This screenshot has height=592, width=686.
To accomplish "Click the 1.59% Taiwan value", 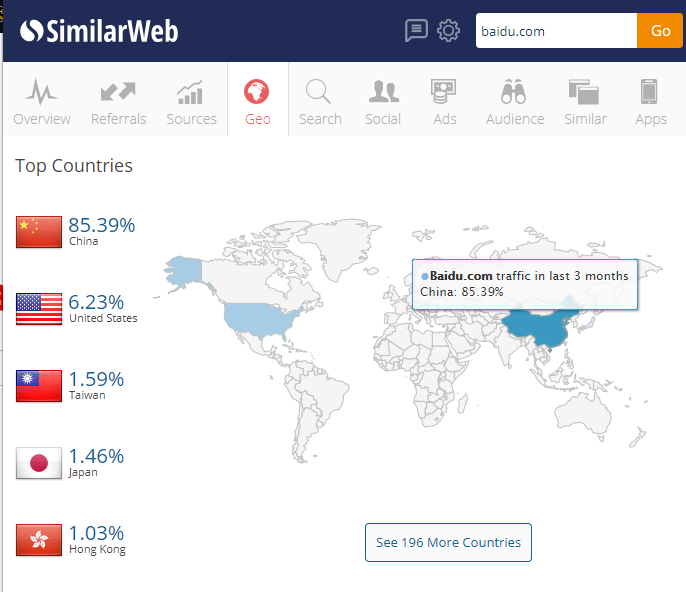I will pos(96,379).
